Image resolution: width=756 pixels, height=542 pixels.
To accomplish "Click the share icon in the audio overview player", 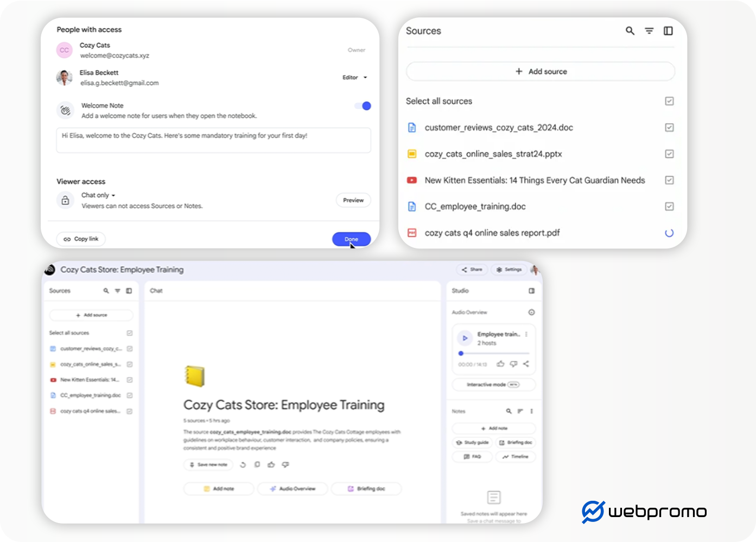I will point(526,364).
